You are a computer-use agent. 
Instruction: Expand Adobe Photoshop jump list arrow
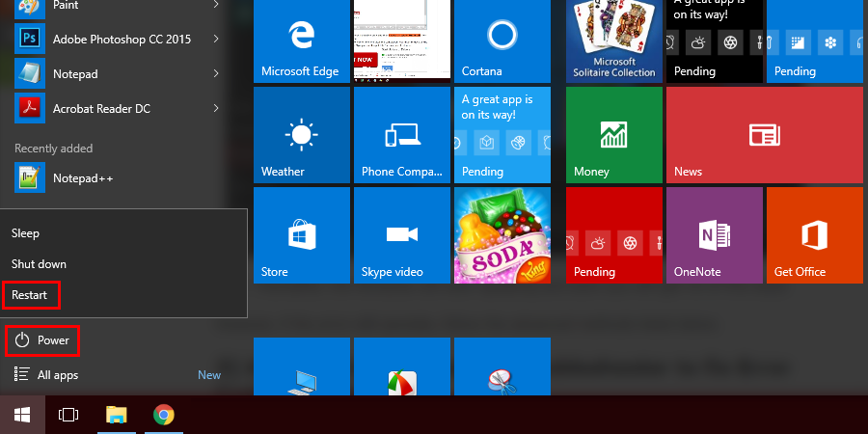pos(216,39)
